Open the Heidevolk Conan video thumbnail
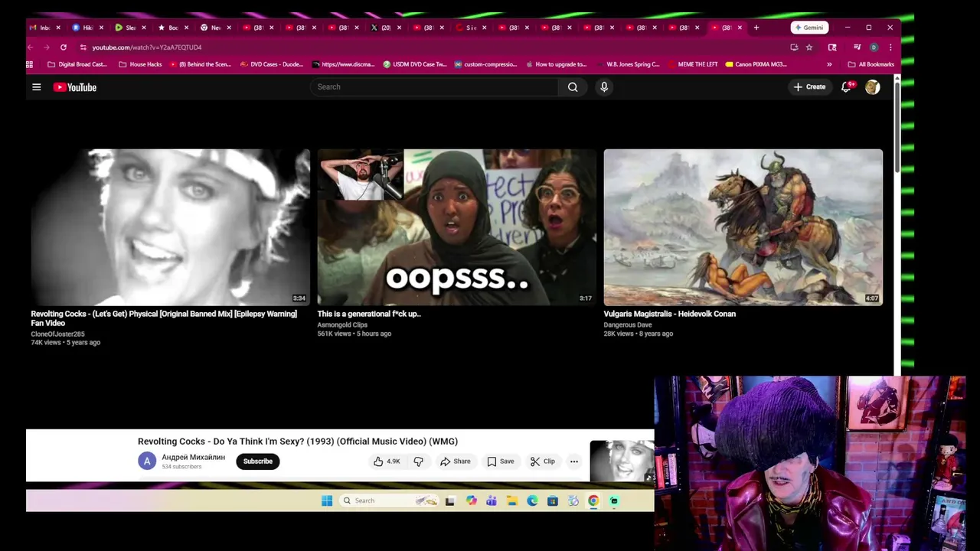Viewport: 980px width, 551px height. pyautogui.click(x=743, y=227)
